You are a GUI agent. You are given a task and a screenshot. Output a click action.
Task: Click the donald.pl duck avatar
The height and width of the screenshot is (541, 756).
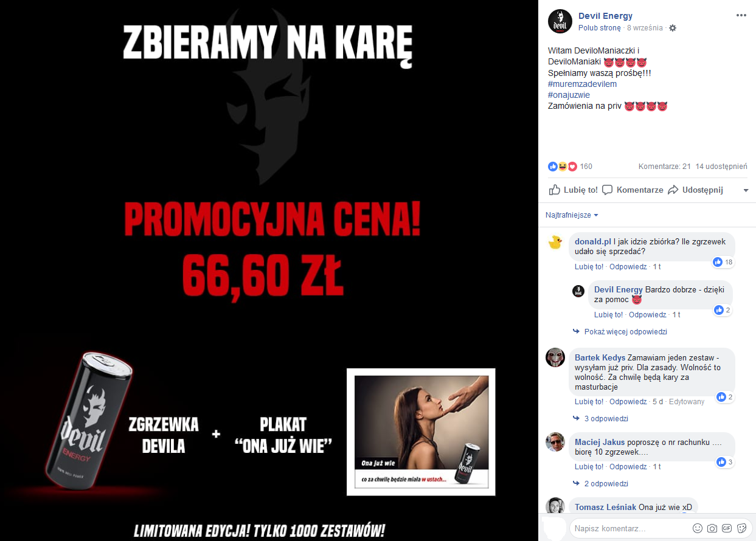[x=555, y=242]
